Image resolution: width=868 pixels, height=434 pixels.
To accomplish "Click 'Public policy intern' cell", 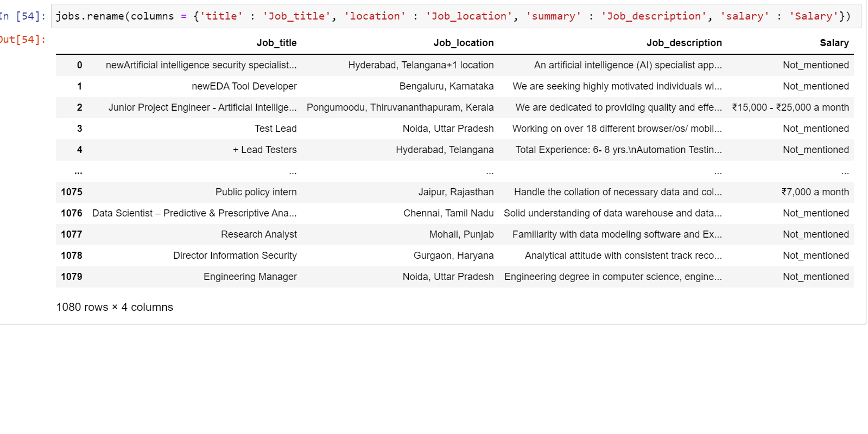I will pos(256,192).
